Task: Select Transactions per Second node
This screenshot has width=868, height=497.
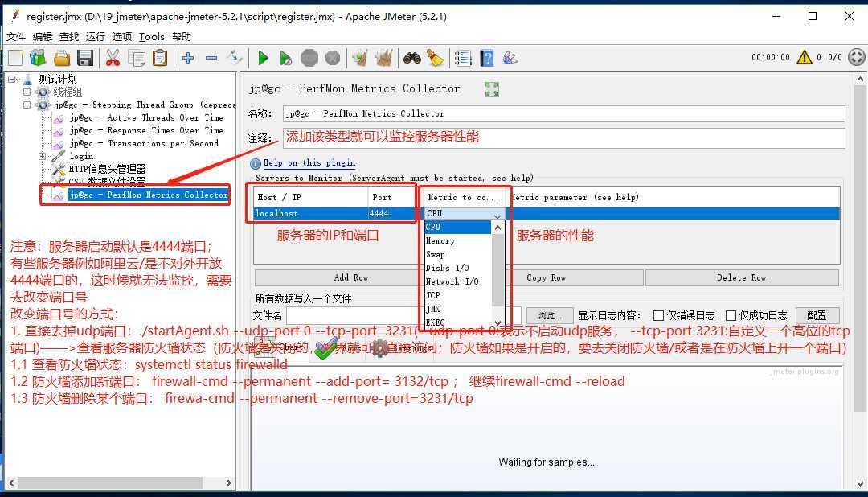Action: [x=144, y=143]
